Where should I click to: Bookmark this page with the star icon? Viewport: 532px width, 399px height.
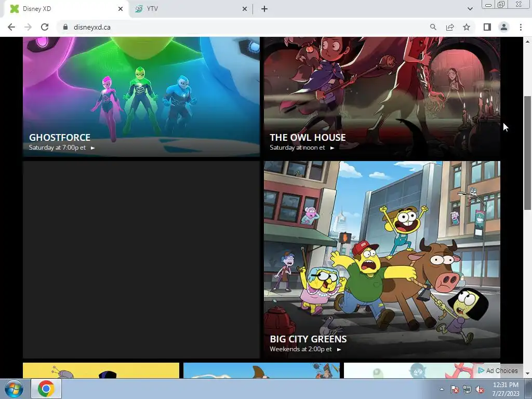467,27
